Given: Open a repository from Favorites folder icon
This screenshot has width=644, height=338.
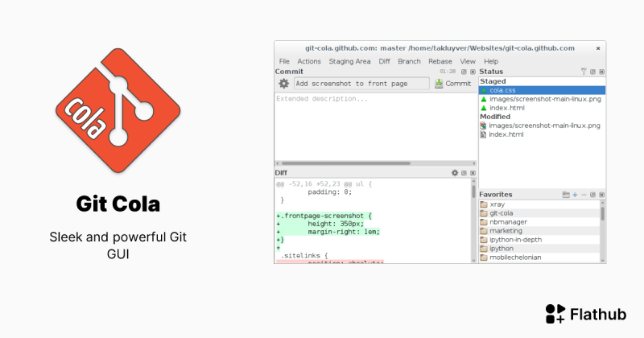Looking at the screenshot, I should pos(566,195).
